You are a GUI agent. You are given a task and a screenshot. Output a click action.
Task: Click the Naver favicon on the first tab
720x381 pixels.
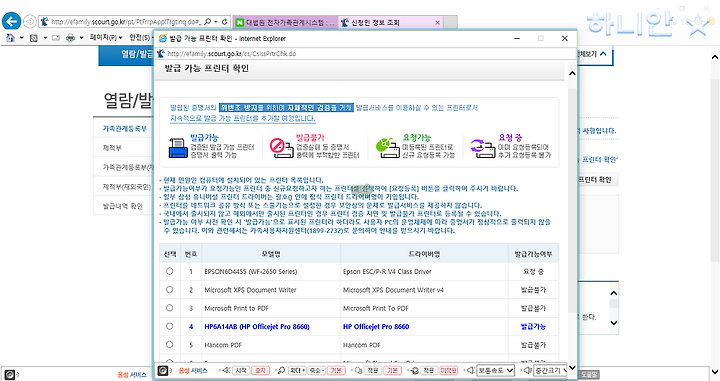click(x=240, y=22)
